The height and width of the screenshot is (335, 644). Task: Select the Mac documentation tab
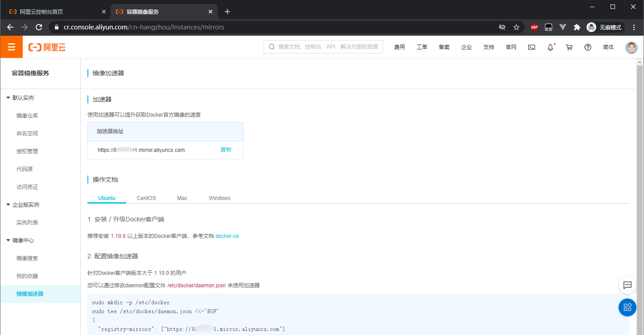click(182, 198)
